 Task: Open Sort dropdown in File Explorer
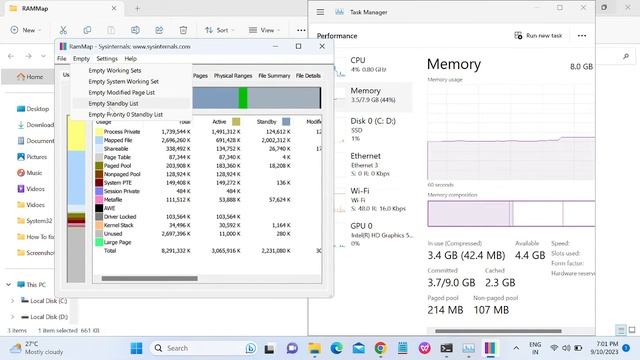[220, 30]
